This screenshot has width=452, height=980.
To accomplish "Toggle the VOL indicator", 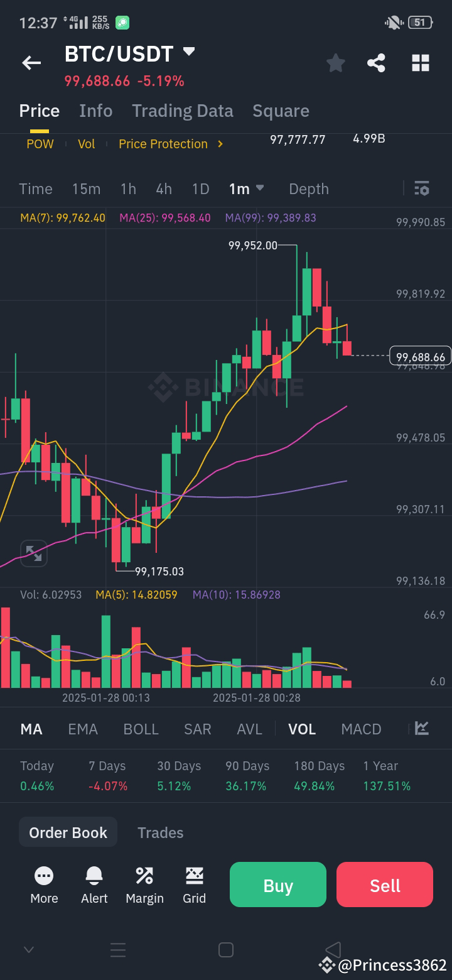I will tap(302, 729).
